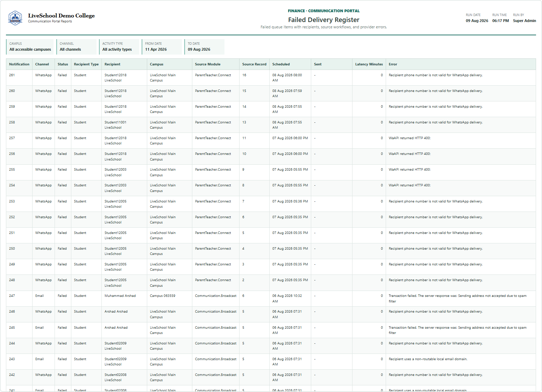The image size is (542, 392).
Task: Click the Run Date 09 Aug 2026
Action: 477,21
